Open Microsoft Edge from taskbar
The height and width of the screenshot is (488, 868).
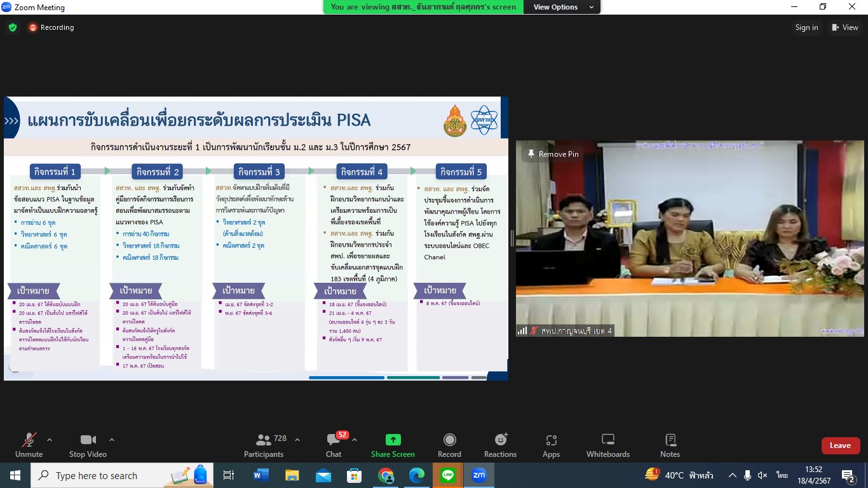click(x=417, y=475)
